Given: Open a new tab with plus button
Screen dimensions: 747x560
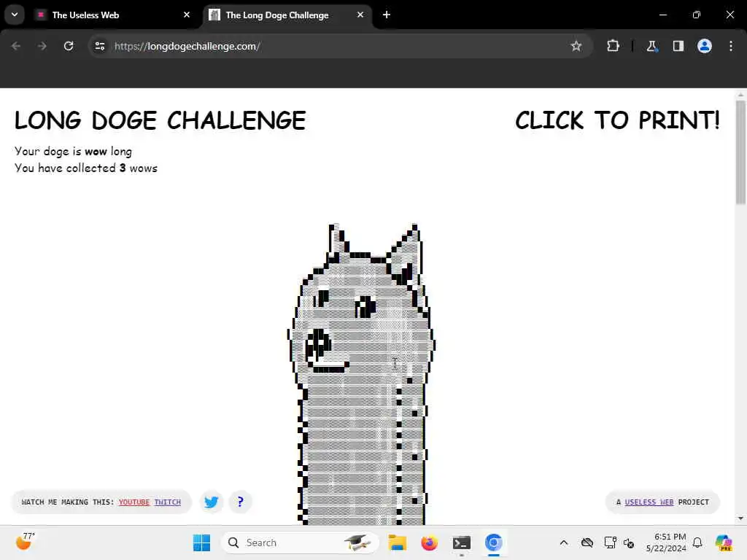Looking at the screenshot, I should click(387, 15).
